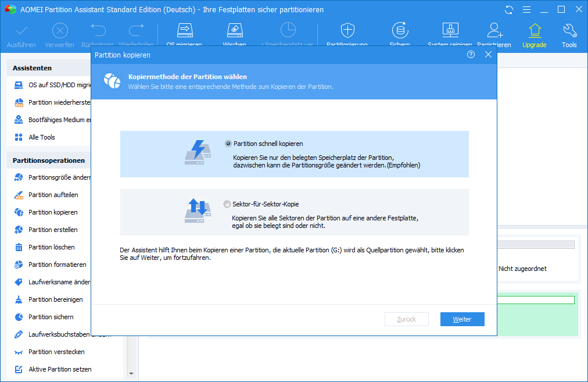588x382 pixels.
Task: Select Sektor-für-Sektor-Kopie radio button
Action: coord(227,204)
